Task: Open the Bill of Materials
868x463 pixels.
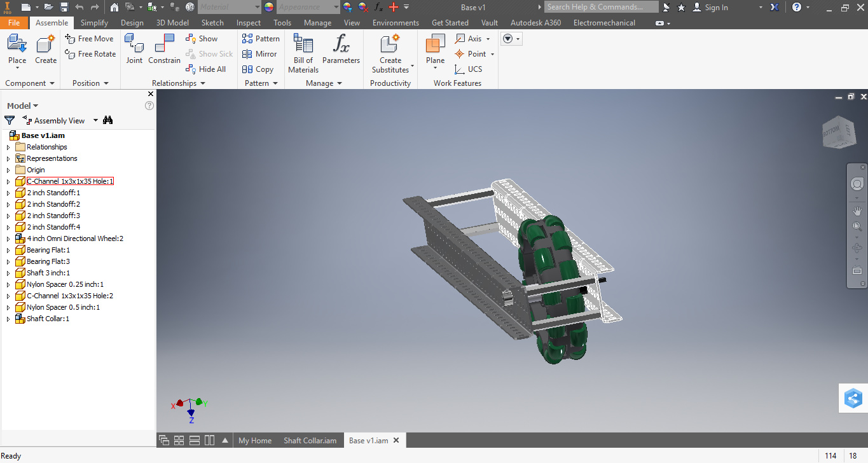Action: click(x=303, y=53)
